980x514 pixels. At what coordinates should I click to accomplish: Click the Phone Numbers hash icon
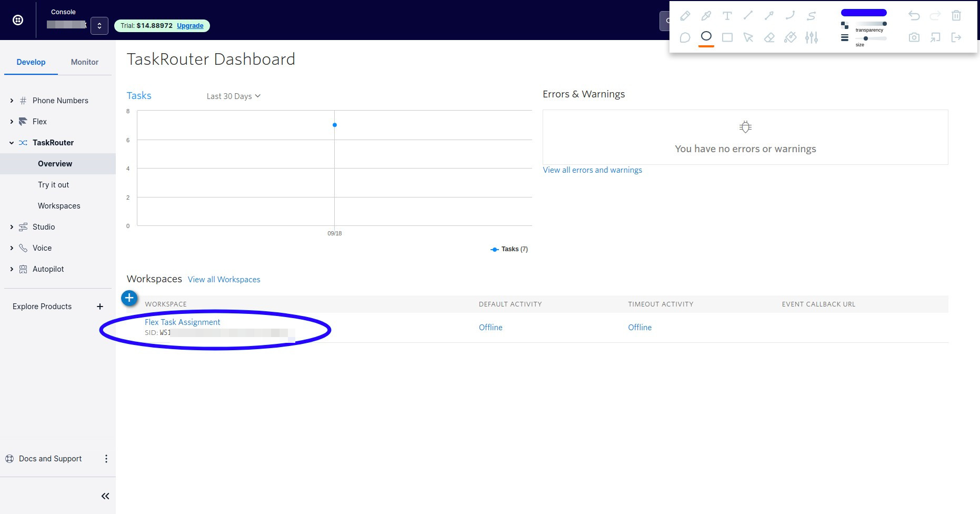pos(23,101)
